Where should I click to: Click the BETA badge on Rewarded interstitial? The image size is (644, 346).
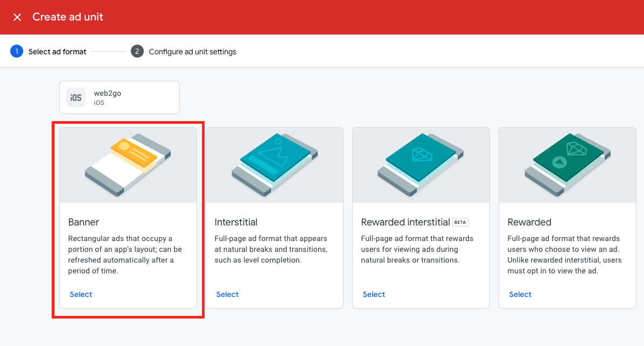(460, 222)
